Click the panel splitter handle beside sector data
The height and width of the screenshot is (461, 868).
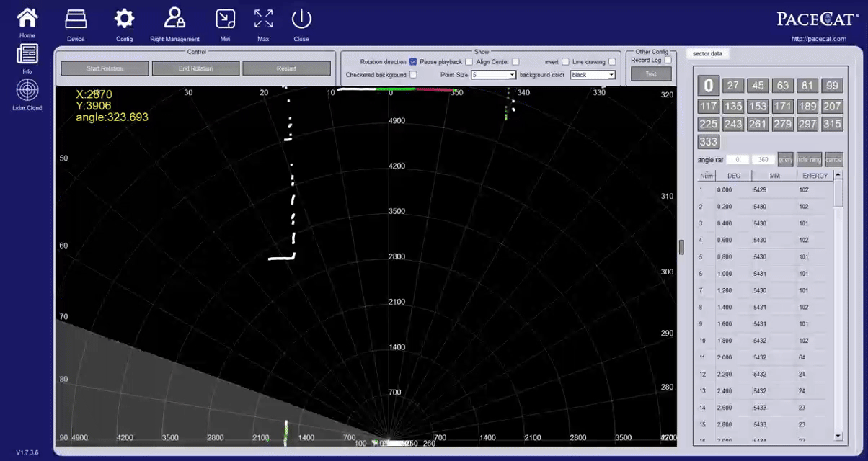pos(681,247)
